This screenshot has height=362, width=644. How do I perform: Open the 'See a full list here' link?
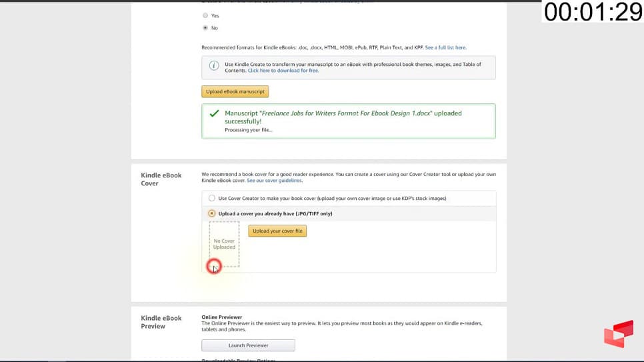click(445, 47)
